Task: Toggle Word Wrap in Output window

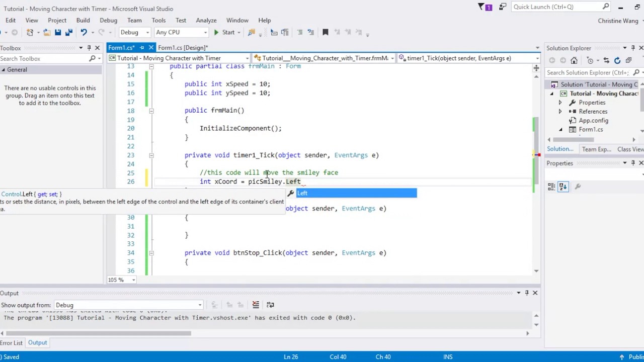Action: 270,305
